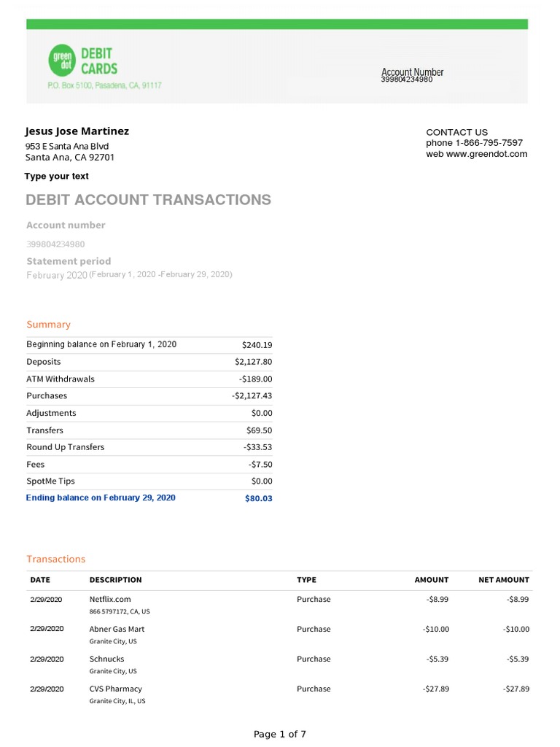Click the account number in the header banner

point(407,80)
